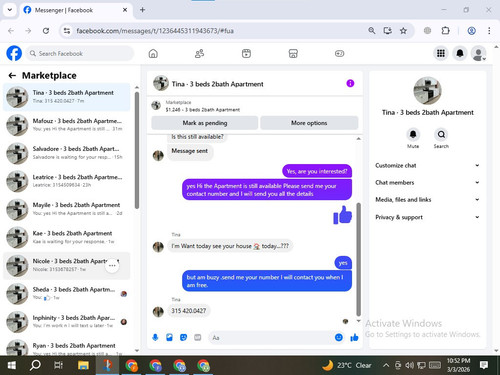500x375 pixels.
Task: Click the browser address bar URL
Action: click(x=155, y=31)
